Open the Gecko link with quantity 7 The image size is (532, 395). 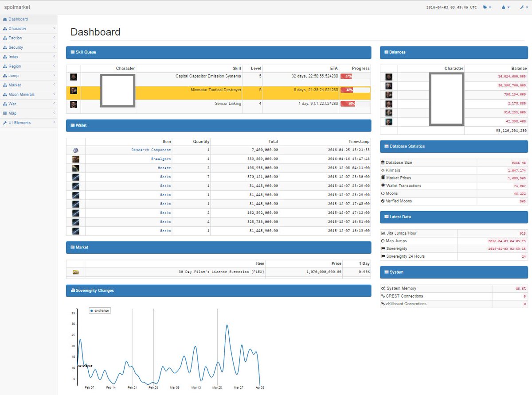(x=165, y=177)
